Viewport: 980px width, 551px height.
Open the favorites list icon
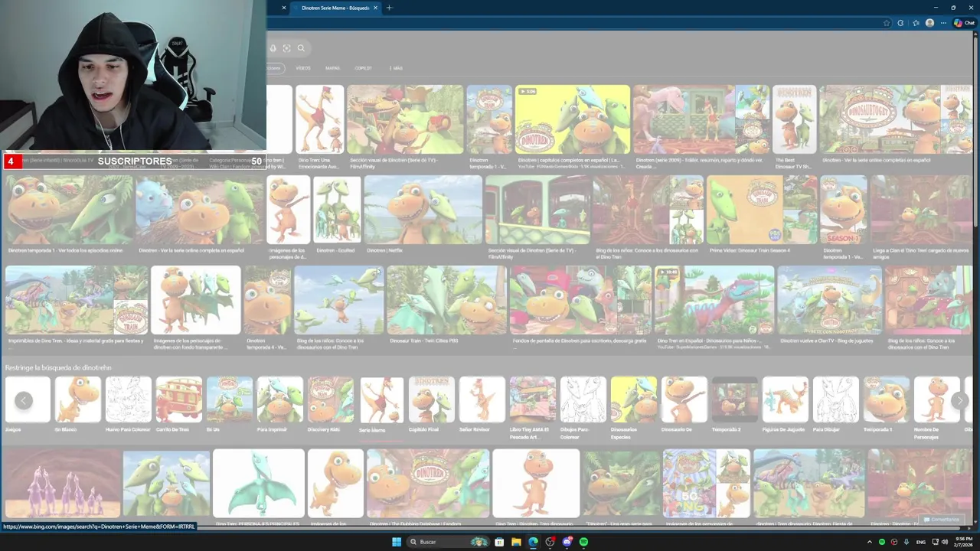(916, 23)
